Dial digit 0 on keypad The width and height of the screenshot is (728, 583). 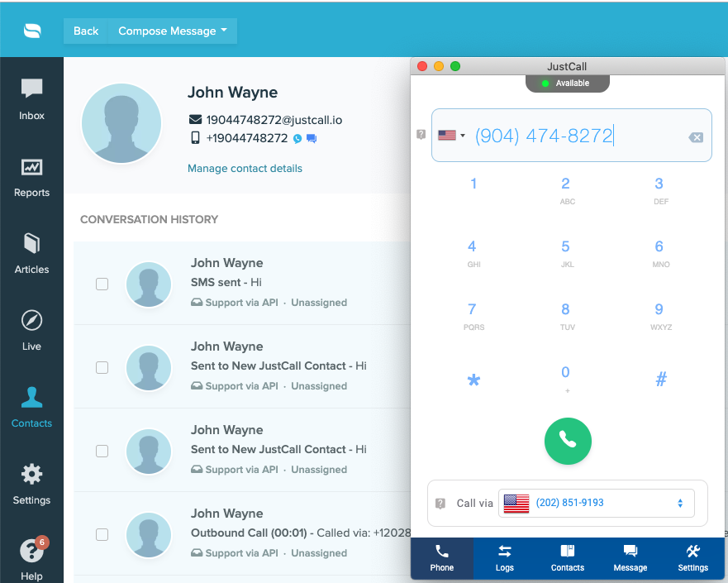566,379
